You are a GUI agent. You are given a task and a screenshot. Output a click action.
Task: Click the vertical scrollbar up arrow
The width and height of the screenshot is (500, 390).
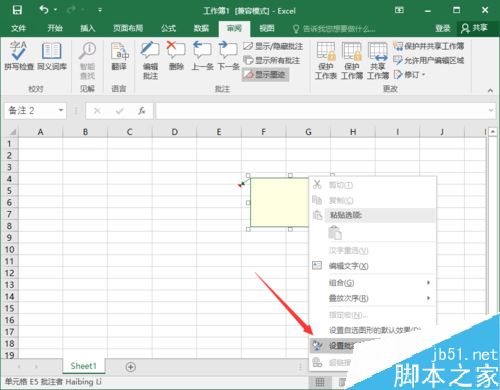[x=493, y=132]
